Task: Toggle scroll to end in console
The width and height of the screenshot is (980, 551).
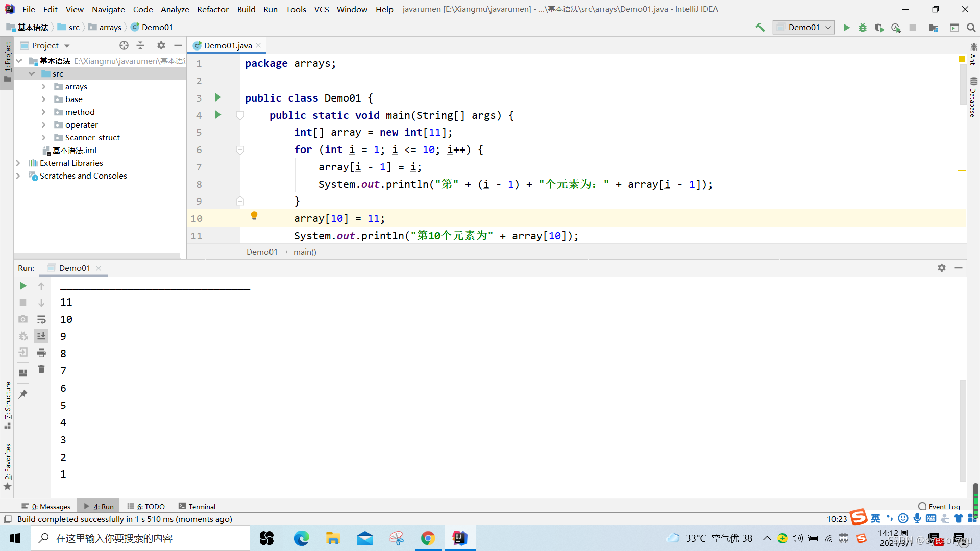Action: tap(41, 336)
